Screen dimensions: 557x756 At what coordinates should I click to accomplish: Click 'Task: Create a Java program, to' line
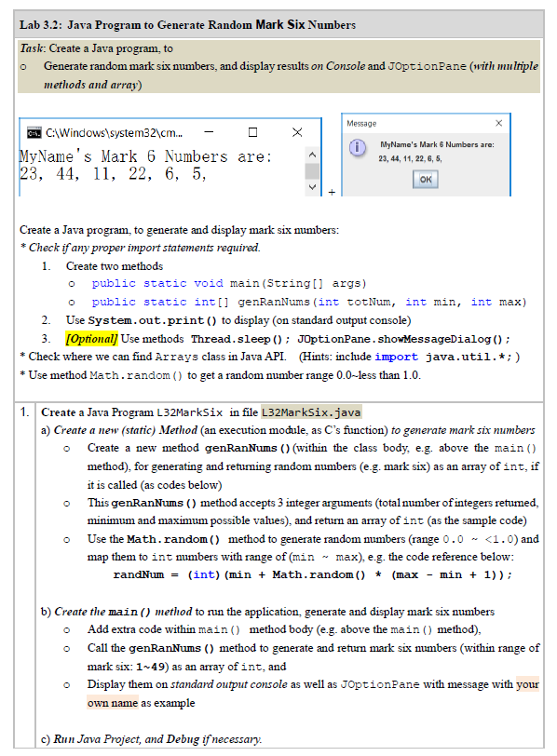97,48
